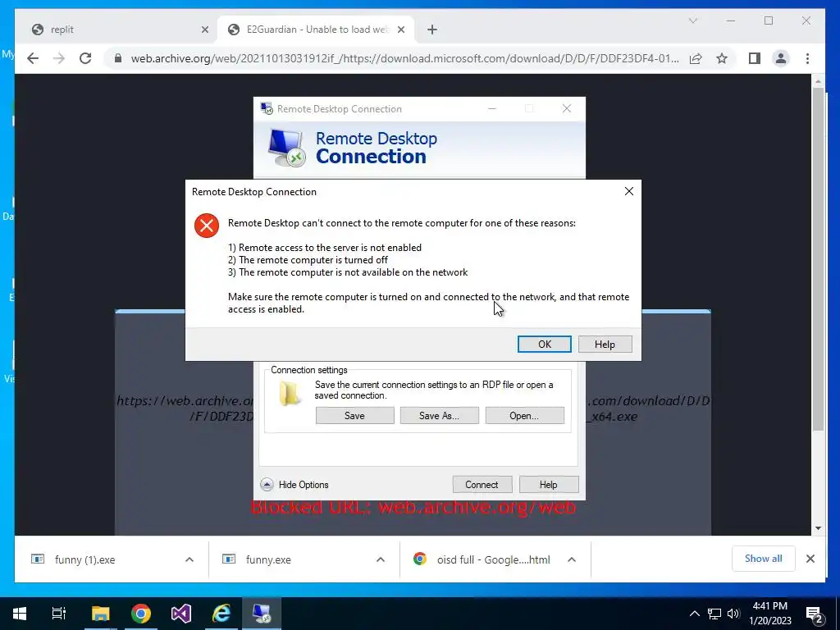Go back in Chrome
The image size is (840, 630).
(33, 58)
